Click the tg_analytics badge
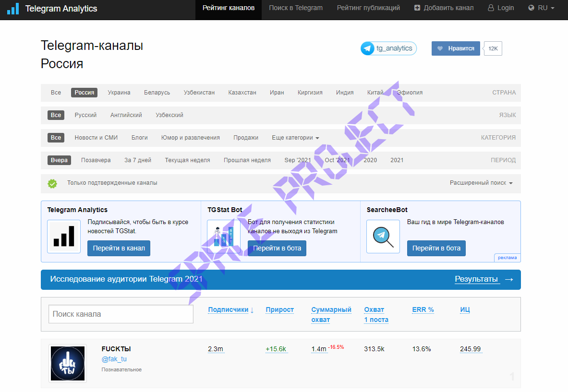The height and width of the screenshot is (392, 568). tap(389, 48)
